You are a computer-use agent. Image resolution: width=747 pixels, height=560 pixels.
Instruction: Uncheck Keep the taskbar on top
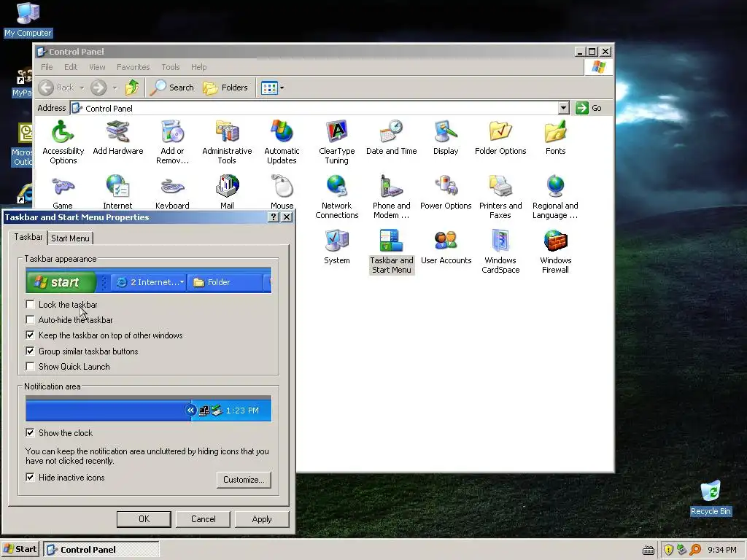[x=31, y=335]
